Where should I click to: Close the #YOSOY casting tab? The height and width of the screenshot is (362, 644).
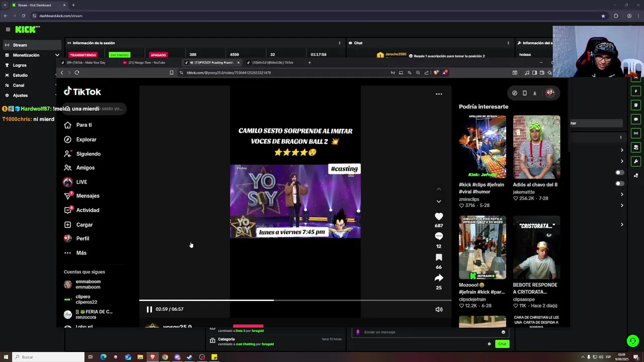tap(238, 63)
